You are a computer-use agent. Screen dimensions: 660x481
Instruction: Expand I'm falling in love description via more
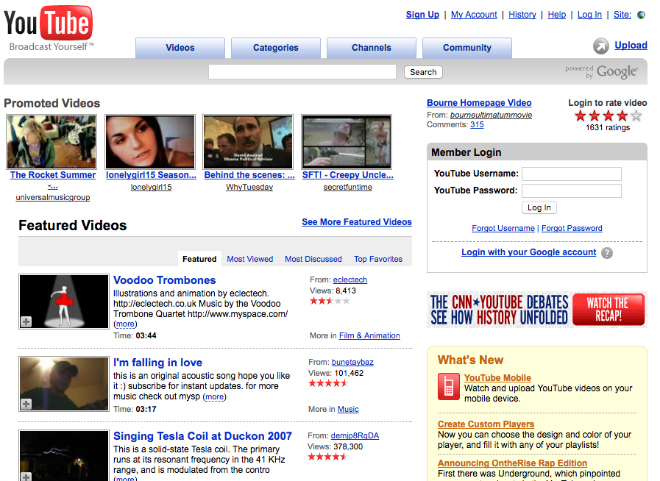(x=214, y=397)
